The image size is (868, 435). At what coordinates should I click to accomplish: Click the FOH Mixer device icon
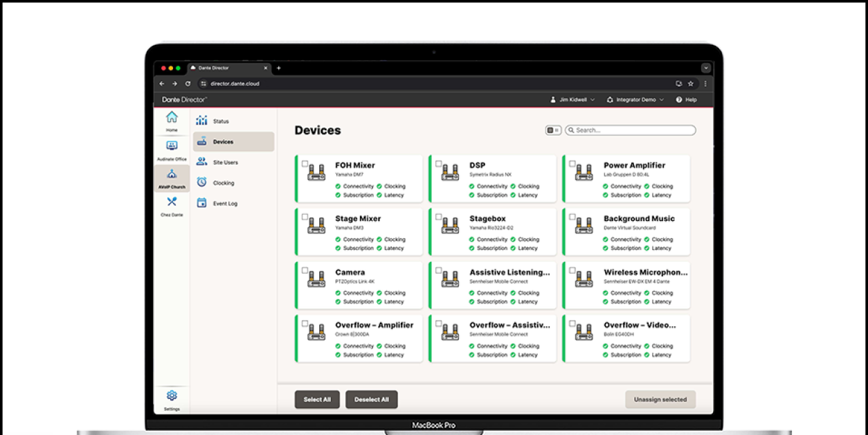[x=316, y=172]
